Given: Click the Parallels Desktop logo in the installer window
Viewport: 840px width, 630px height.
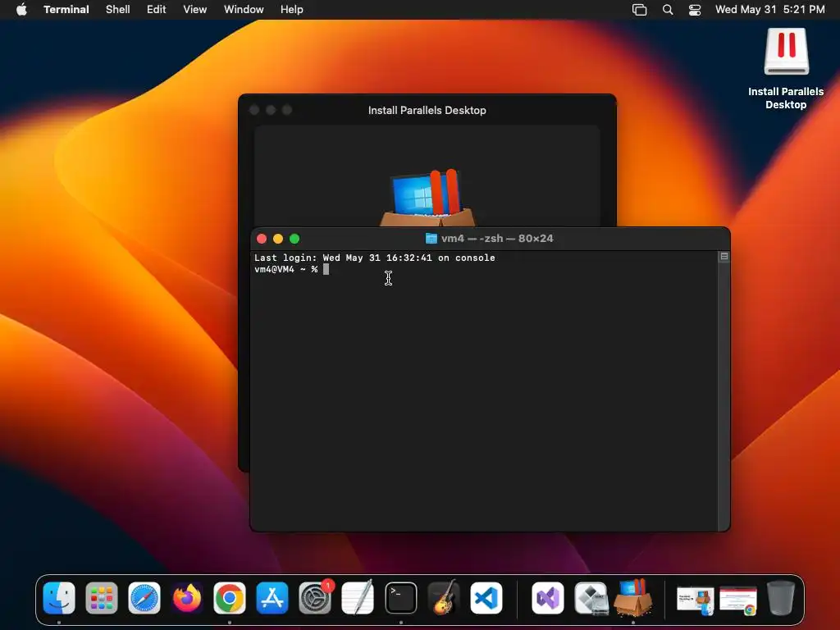Looking at the screenshot, I should 427,199.
